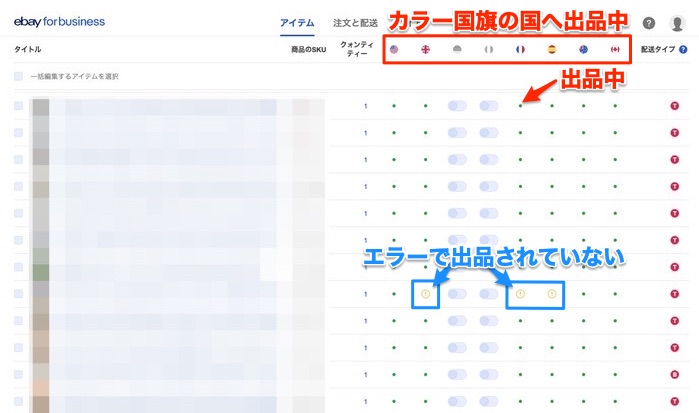Screen dimensions: 699x413
Task: Switch to the アイテム tab
Action: click(298, 22)
